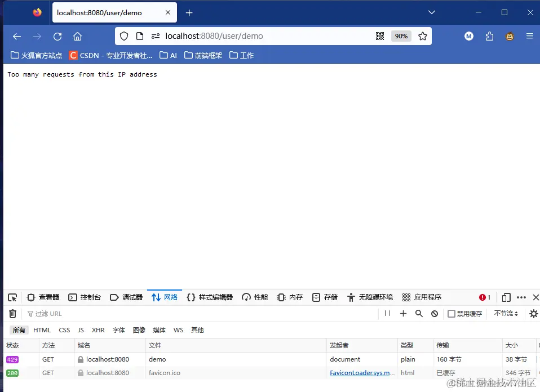Toggle the tracking protection shield
The height and width of the screenshot is (392, 540).
coord(123,36)
